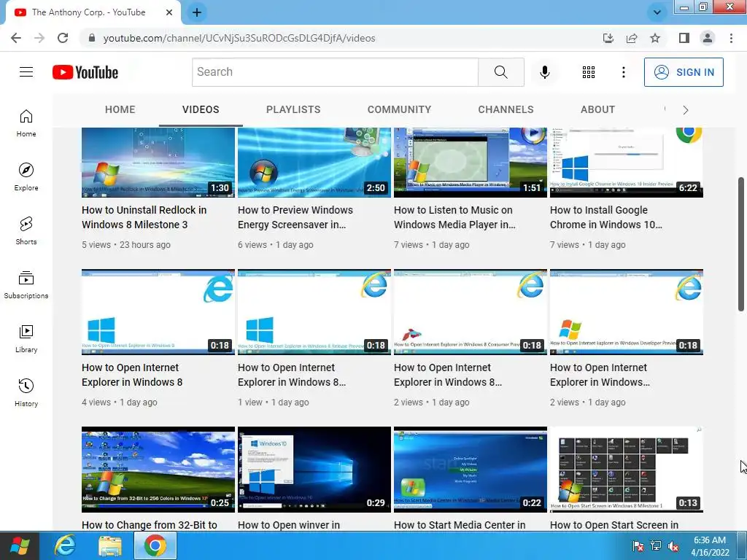Viewport: 747px width, 560px height.
Task: Play the Media Player thumbnail (1:51)
Action: (471, 163)
